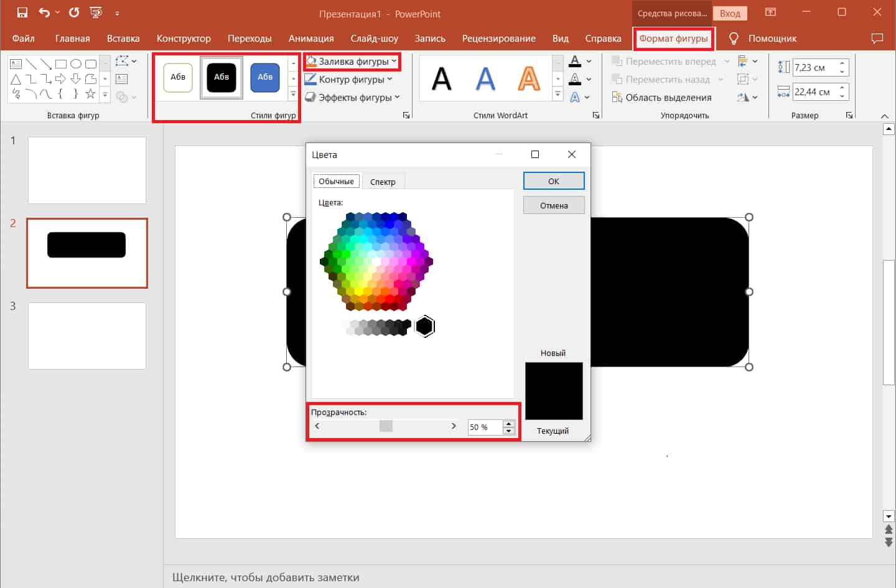Viewport: 896px width, 588px height.
Task: Open text effects dropdown arrow
Action: (587, 97)
